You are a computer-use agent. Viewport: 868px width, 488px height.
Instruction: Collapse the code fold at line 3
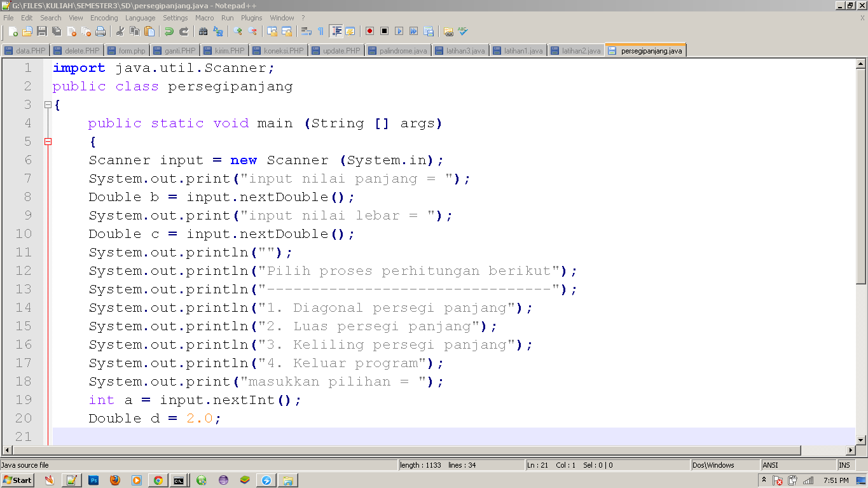click(47, 104)
